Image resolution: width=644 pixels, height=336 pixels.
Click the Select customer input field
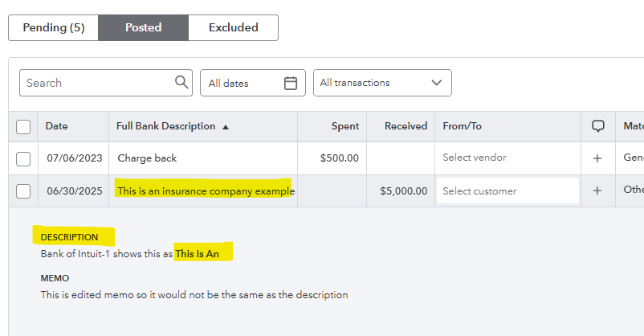pyautogui.click(x=507, y=191)
